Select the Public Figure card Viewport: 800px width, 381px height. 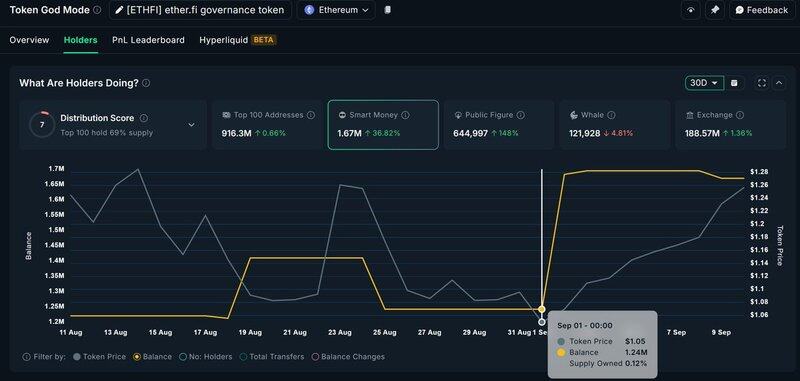[x=499, y=124]
